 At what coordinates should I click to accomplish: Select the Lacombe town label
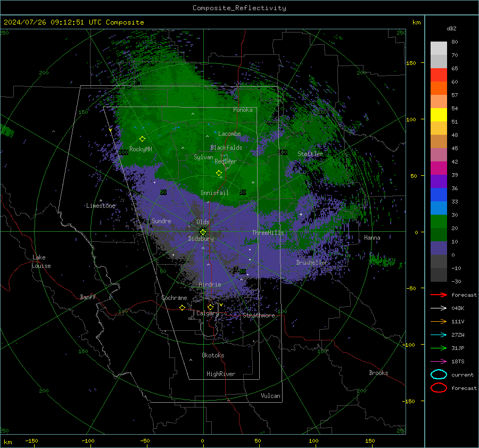click(229, 134)
